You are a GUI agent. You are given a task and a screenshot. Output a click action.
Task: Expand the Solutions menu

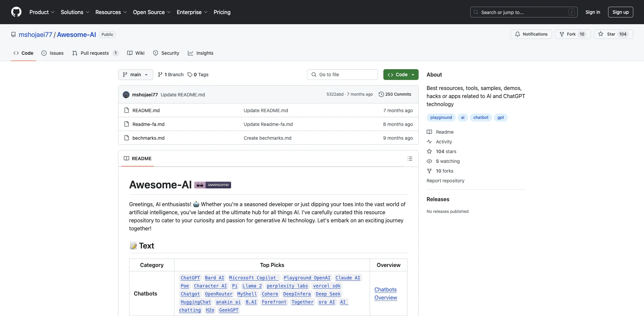coord(75,12)
